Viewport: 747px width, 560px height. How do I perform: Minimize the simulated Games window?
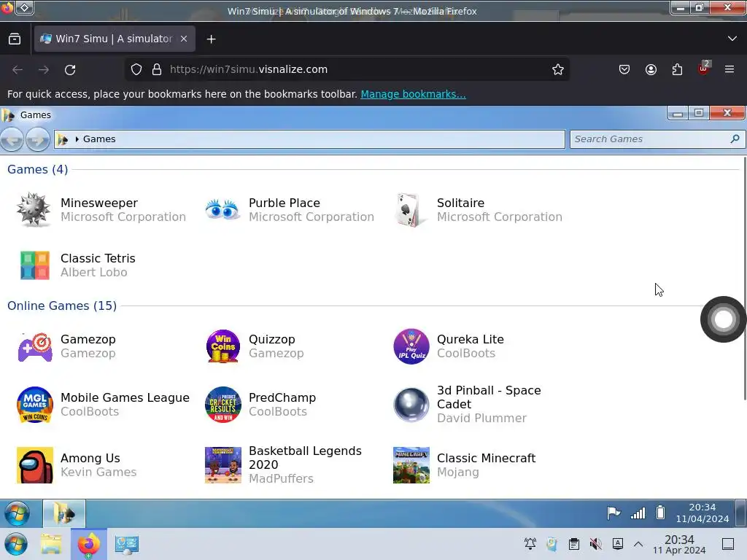point(678,113)
